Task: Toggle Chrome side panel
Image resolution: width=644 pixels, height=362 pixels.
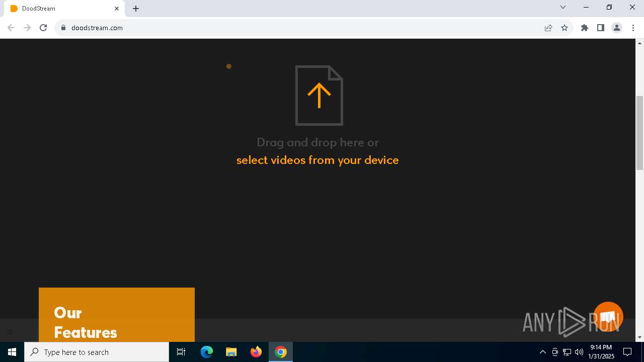Action: point(601,28)
